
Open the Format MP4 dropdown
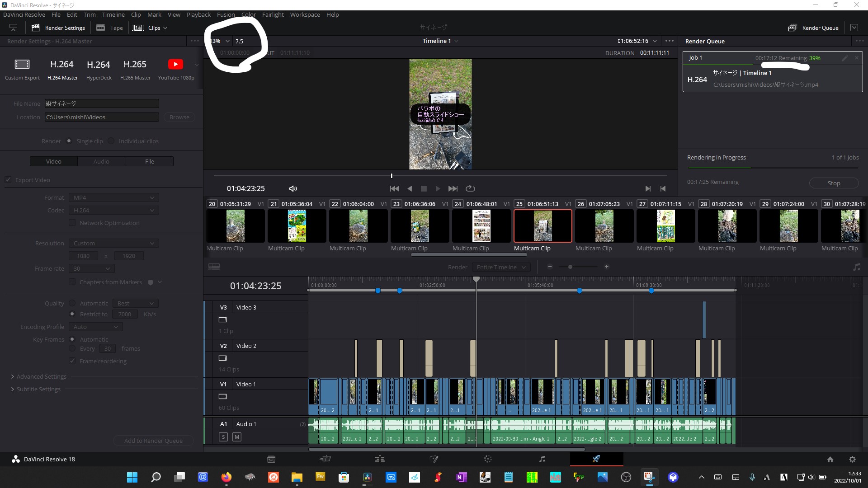pos(113,197)
